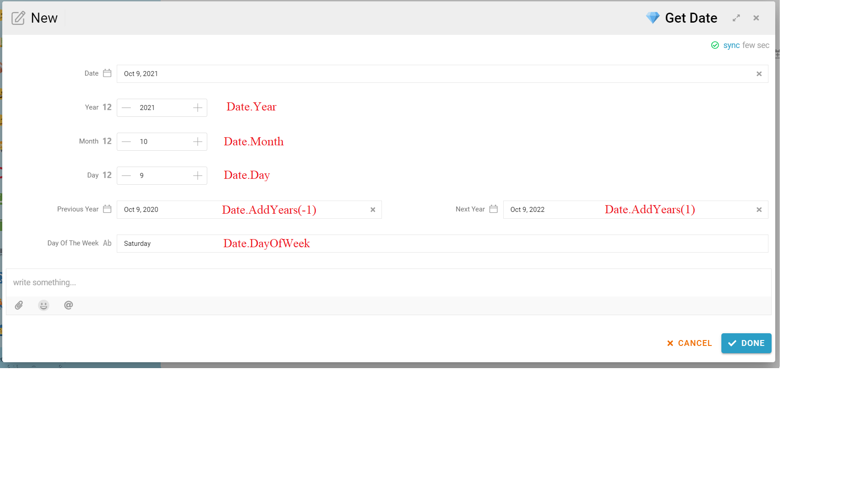
Task: Open the emoji picker smiley icon
Action: pos(43,306)
